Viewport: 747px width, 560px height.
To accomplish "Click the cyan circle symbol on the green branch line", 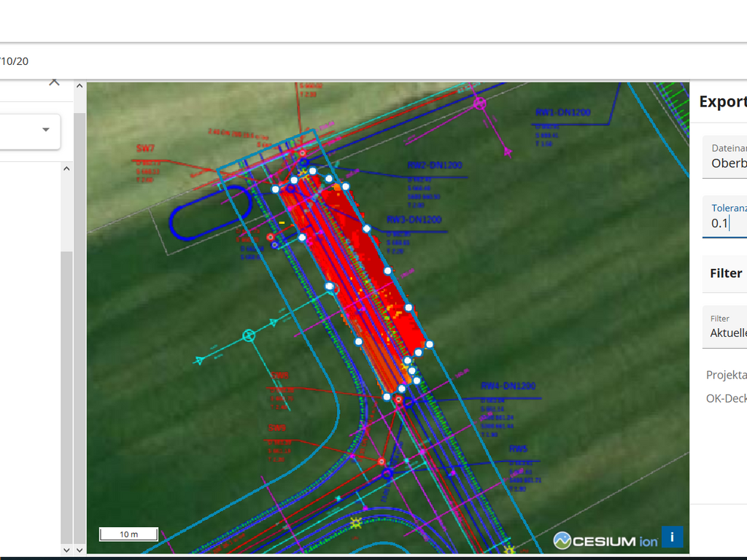I will pyautogui.click(x=249, y=335).
